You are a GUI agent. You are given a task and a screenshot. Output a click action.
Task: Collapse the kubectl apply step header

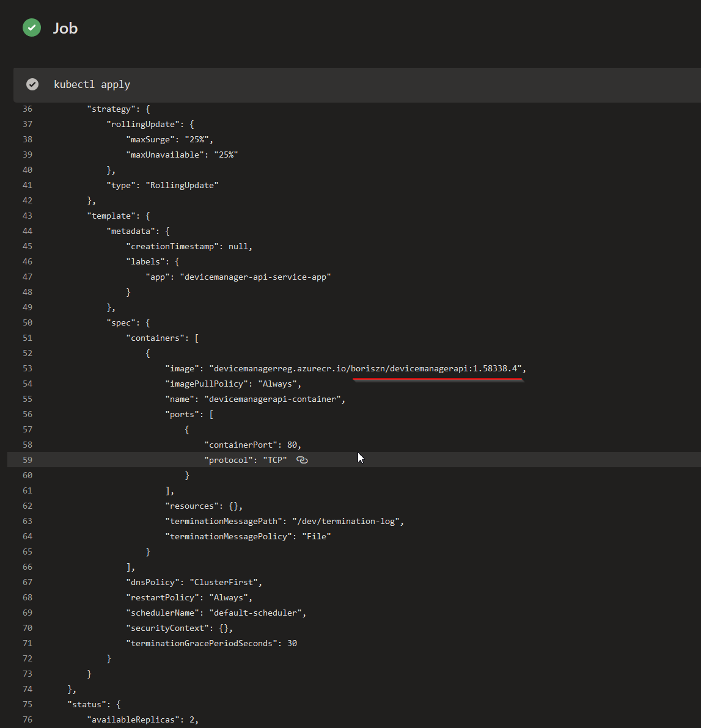tap(92, 84)
